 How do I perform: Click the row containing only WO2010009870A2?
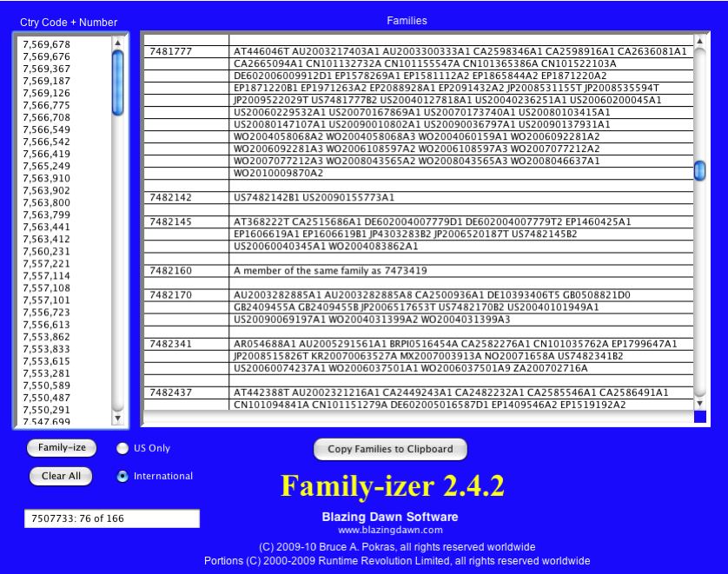tap(461, 173)
